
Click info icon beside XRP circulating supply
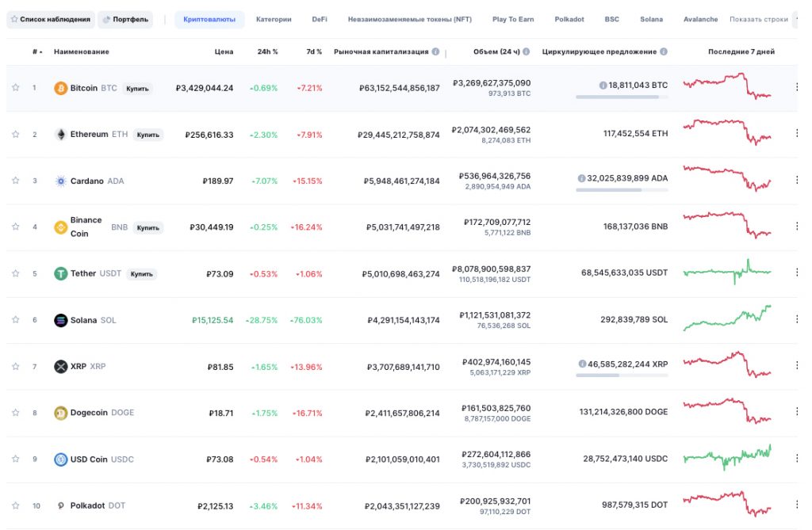[582, 364]
